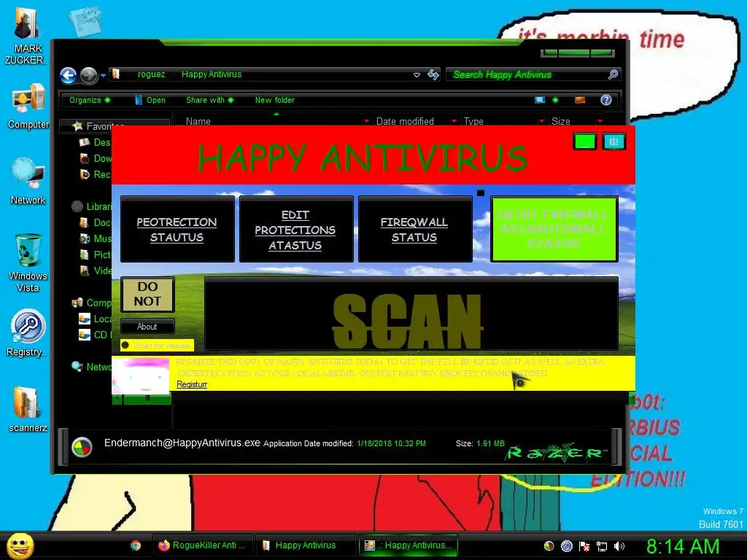This screenshot has width=747, height=560.
Task: Open the notepad sticky note desktop icon
Action: tap(86, 21)
